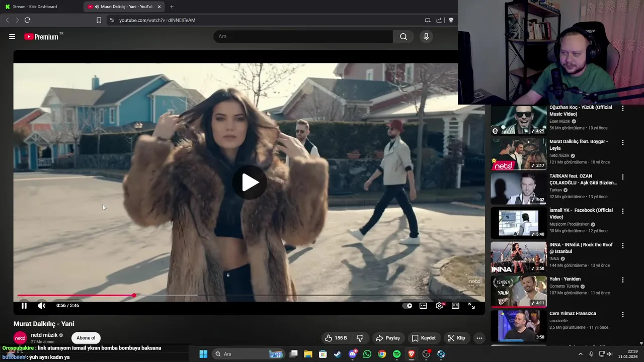
Task: Open the İsmail YK - Facebook title link
Action: tap(581, 213)
